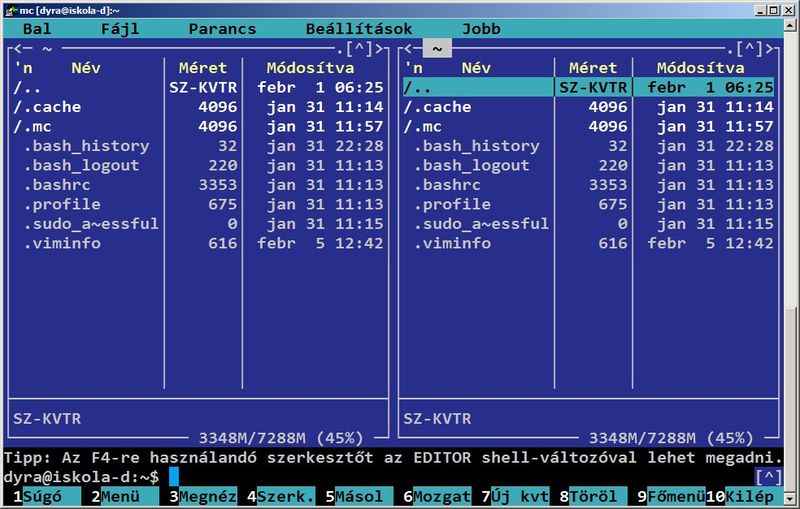800x509 pixels.
Task: Click the 'n sort indicator in left panel
Action: coord(23,68)
